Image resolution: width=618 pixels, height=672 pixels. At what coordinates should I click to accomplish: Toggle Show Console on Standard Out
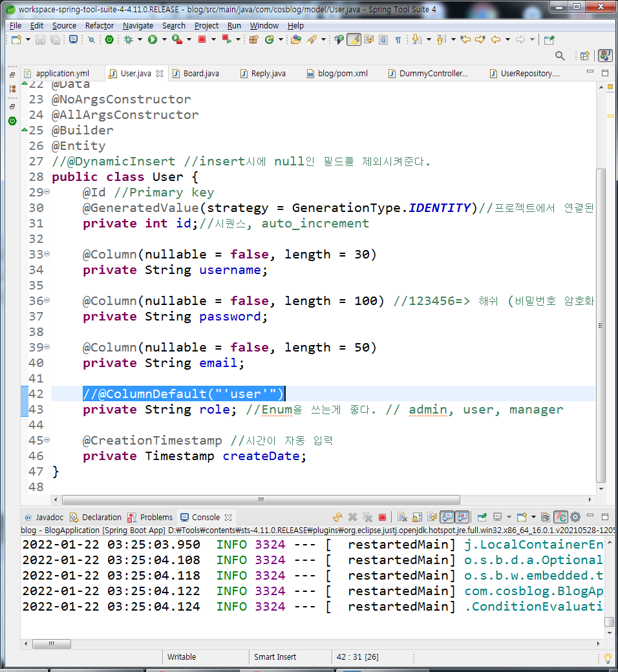447,518
